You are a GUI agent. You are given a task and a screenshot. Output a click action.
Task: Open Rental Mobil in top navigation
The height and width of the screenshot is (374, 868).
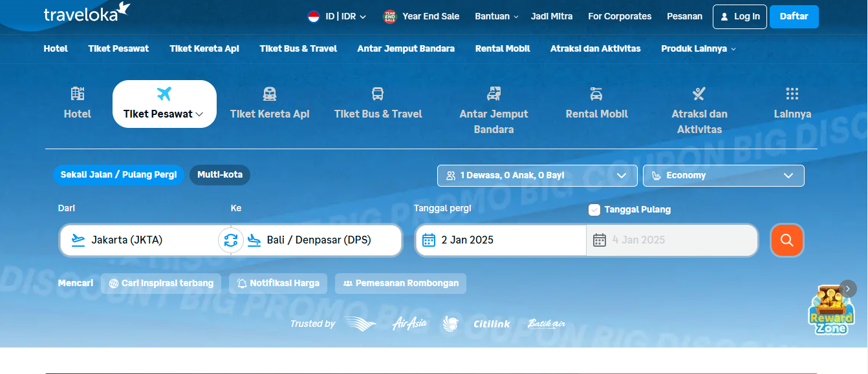point(503,48)
